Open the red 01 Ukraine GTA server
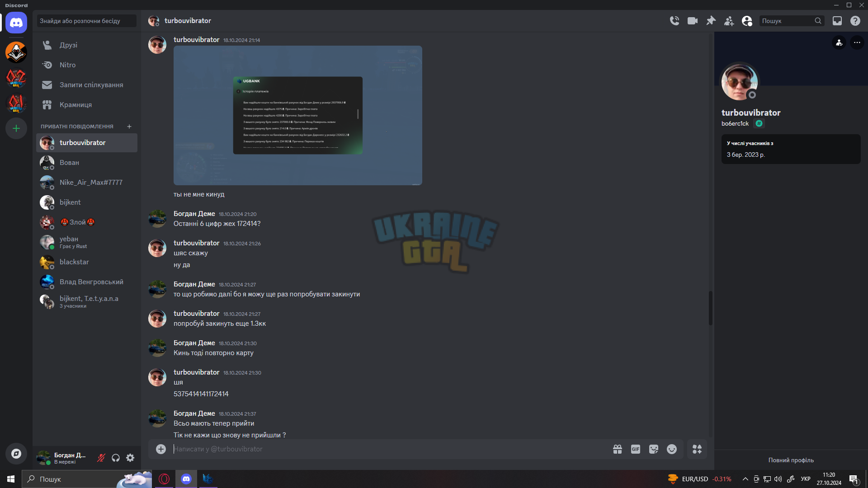This screenshot has height=488, width=868. [16, 103]
